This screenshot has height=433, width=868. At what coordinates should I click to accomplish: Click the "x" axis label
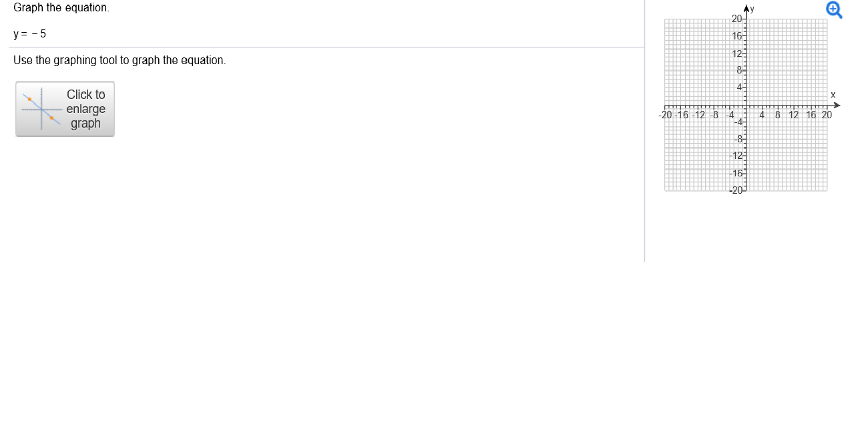(833, 94)
